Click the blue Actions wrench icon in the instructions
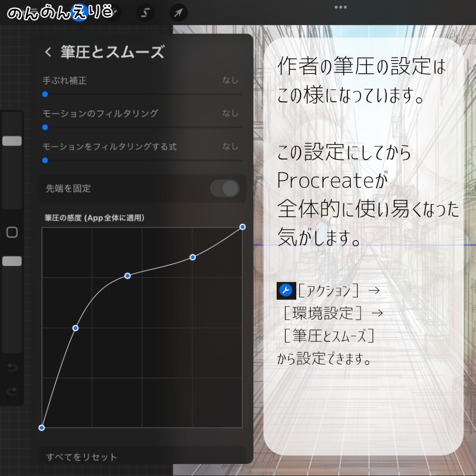Viewport: 476px width, 476px height. tap(286, 290)
